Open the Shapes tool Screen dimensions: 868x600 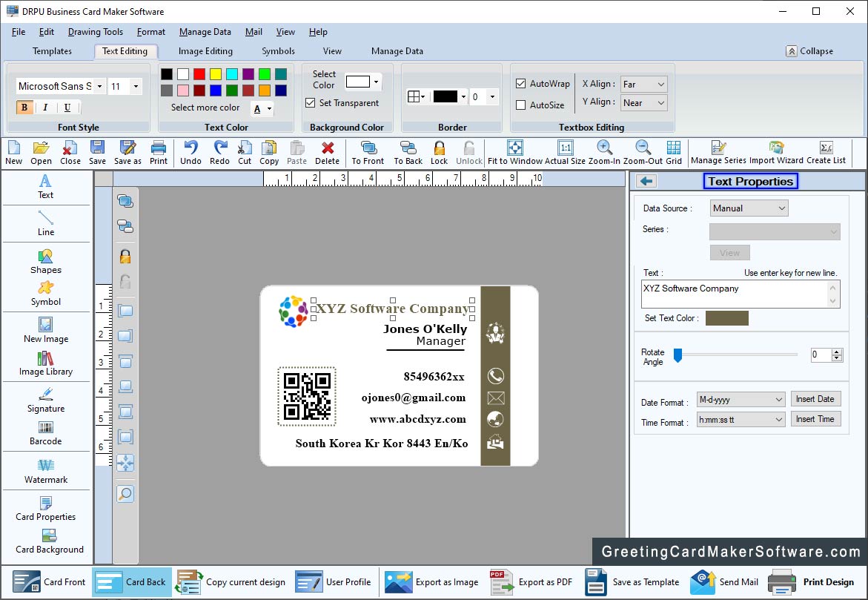click(45, 262)
